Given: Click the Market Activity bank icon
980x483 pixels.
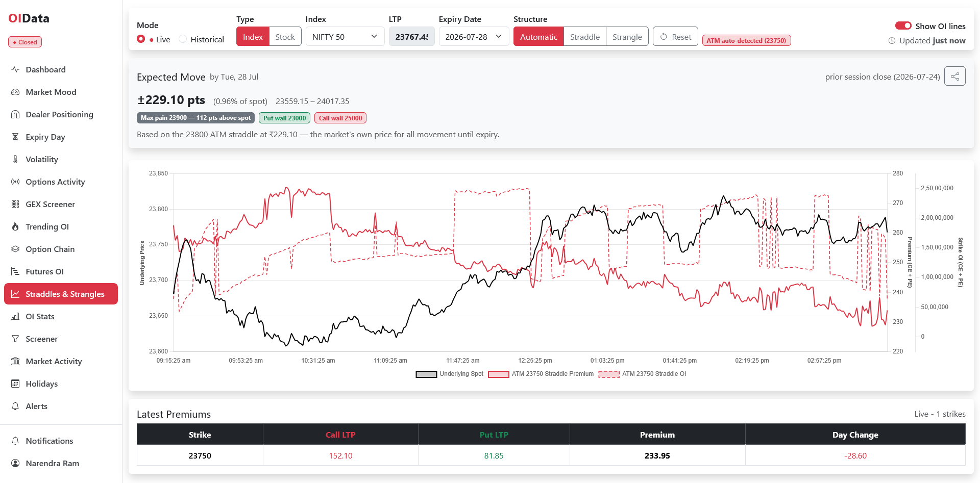Looking at the screenshot, I should 15,361.
